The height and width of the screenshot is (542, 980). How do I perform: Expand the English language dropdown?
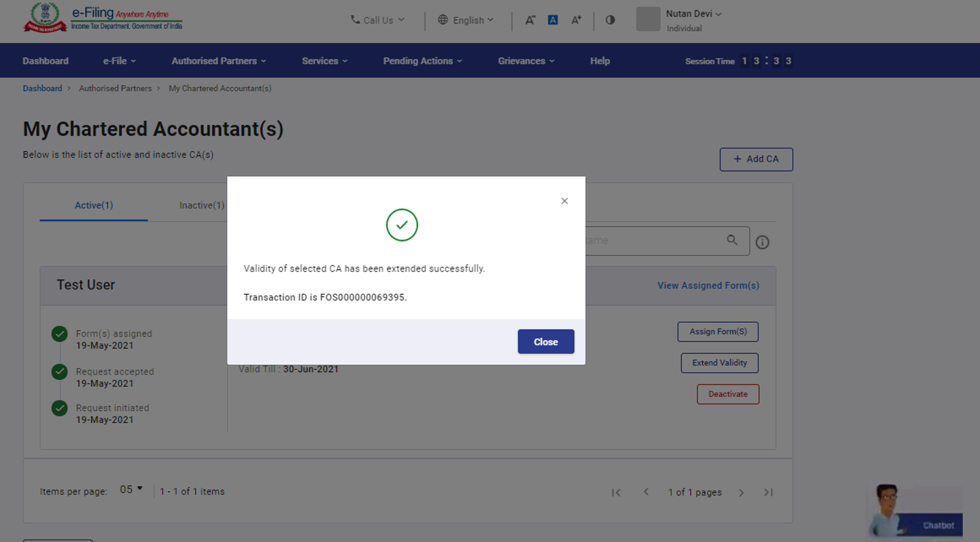(466, 20)
